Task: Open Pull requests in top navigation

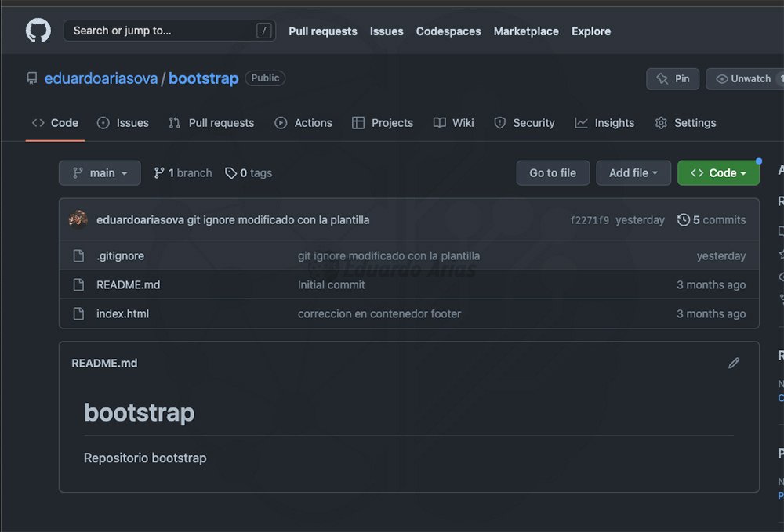Action: [x=322, y=31]
